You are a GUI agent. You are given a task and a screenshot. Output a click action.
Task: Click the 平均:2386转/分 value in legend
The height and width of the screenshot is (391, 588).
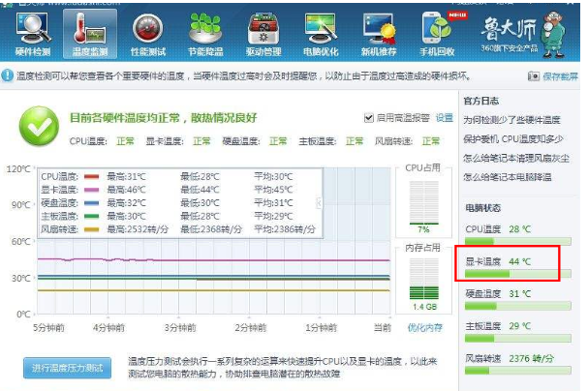(x=285, y=229)
